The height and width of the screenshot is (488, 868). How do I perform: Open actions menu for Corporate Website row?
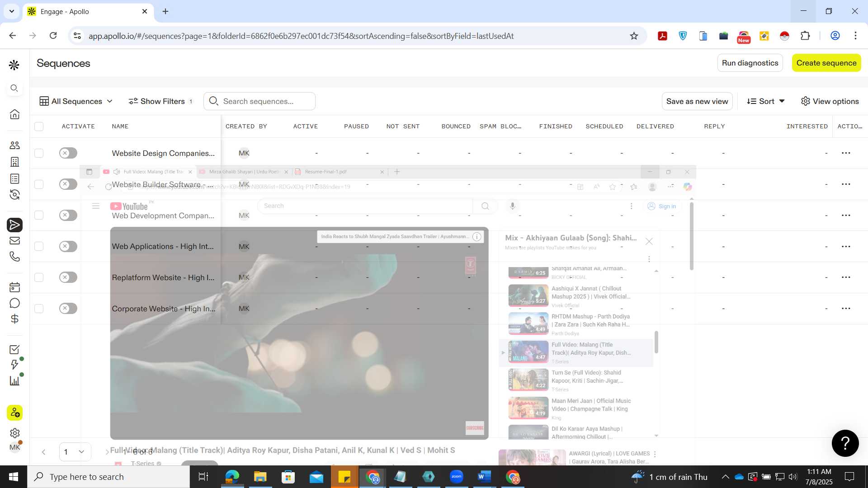tap(846, 309)
